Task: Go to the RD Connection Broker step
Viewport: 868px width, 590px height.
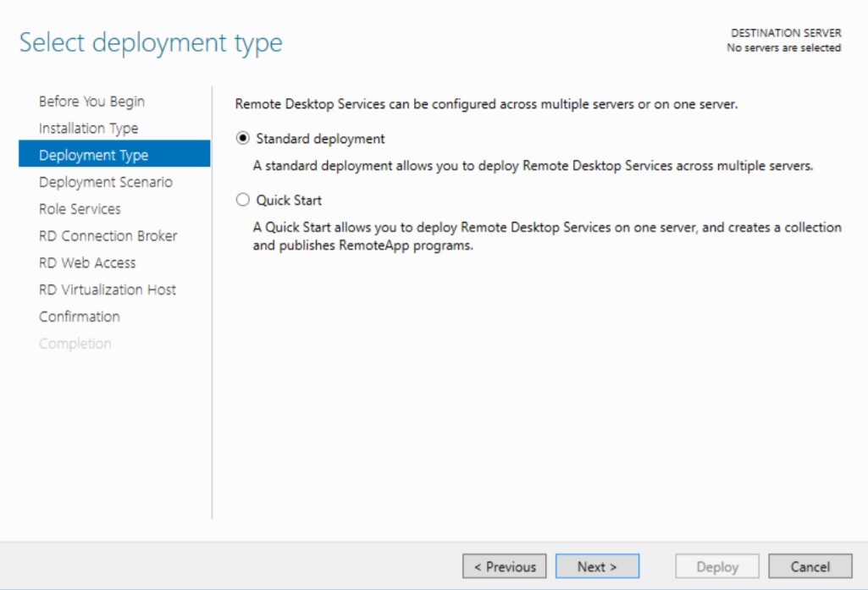Action: [108, 236]
